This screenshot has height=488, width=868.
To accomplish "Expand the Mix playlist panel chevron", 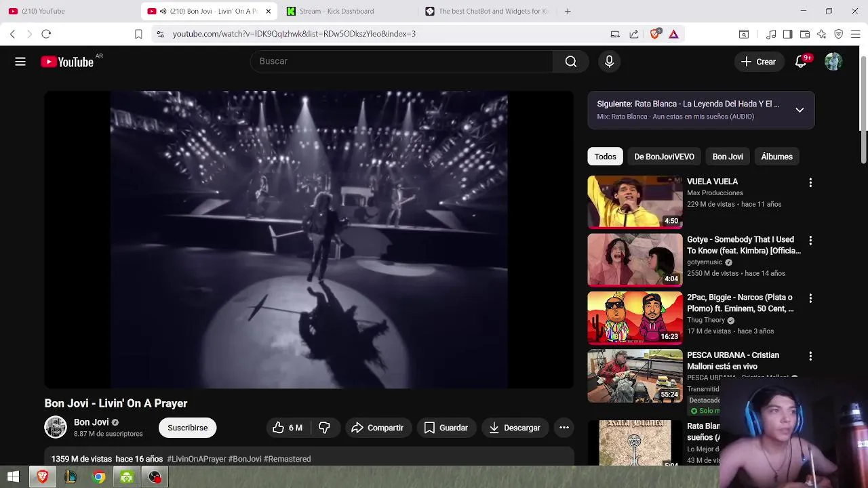I will 800,110.
